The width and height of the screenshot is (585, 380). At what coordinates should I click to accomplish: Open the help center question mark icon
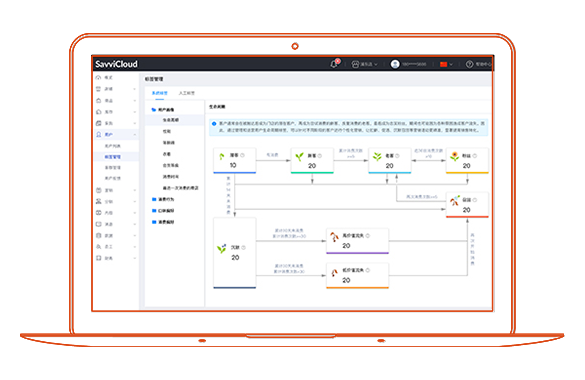[469, 65]
